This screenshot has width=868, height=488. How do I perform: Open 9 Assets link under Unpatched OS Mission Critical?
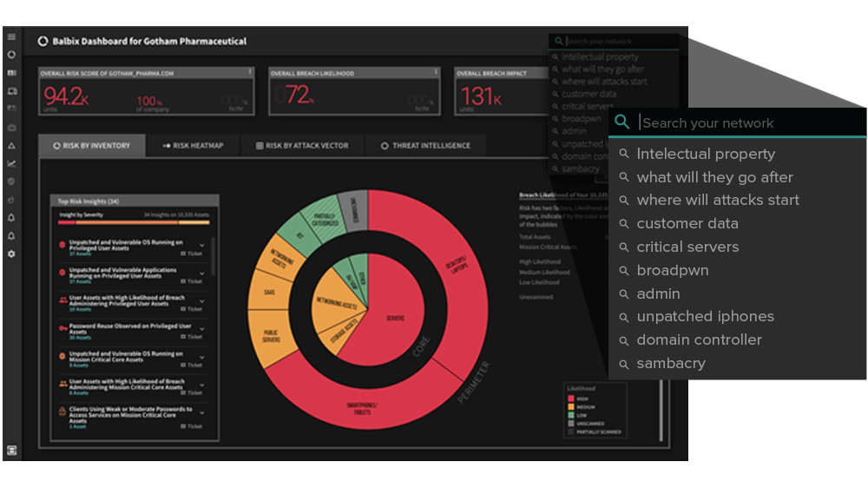point(79,365)
